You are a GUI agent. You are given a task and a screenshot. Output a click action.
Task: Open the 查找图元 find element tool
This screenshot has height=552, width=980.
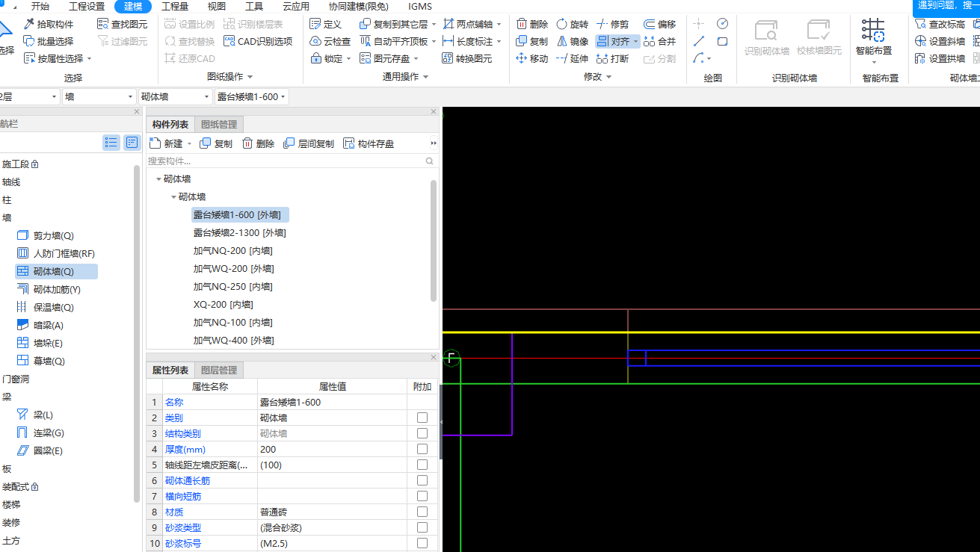click(x=123, y=25)
